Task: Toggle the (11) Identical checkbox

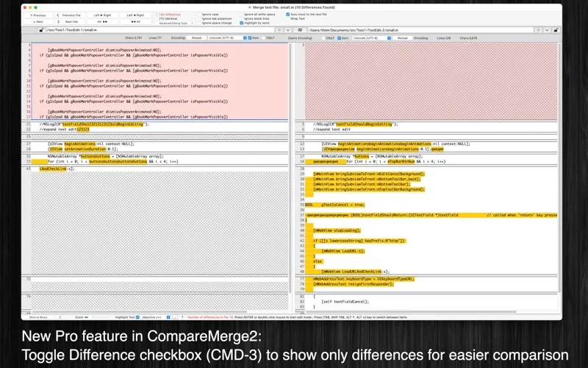Action: point(157,19)
